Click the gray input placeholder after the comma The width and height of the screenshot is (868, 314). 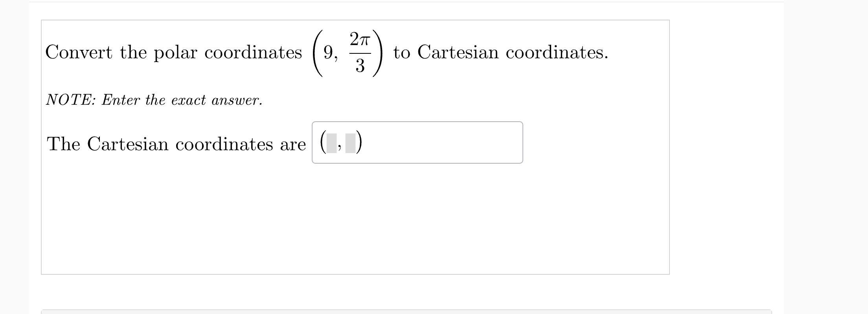pos(351,144)
